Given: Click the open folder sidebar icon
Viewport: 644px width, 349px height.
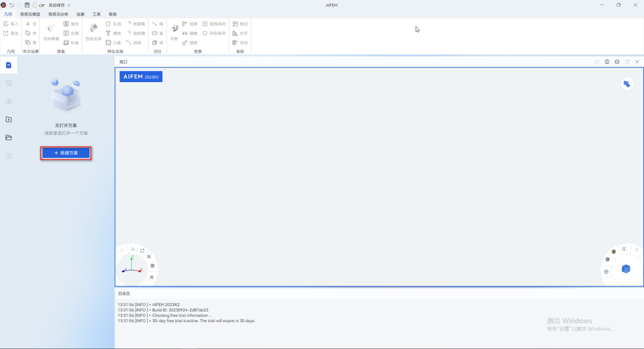Looking at the screenshot, I should [8, 138].
